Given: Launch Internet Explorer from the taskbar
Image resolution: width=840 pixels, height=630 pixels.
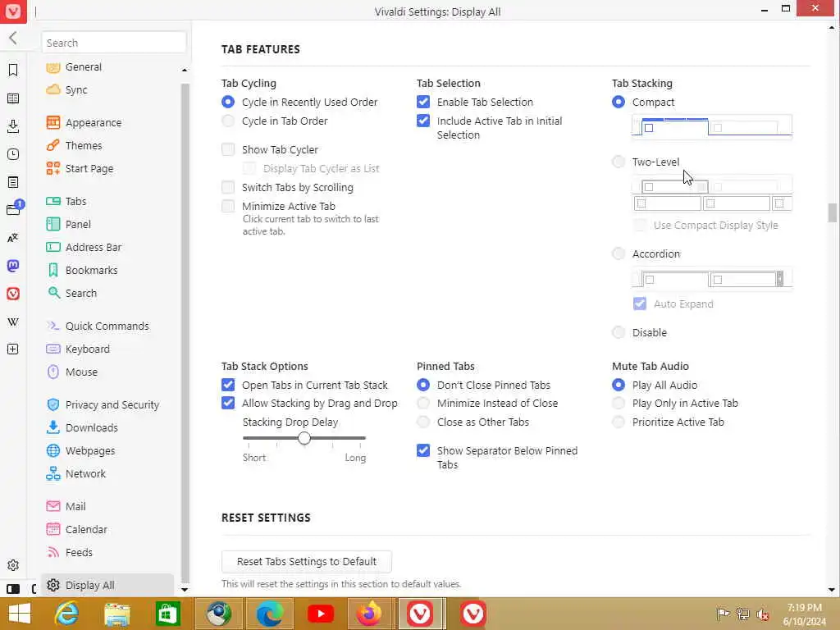Looking at the screenshot, I should click(x=67, y=614).
